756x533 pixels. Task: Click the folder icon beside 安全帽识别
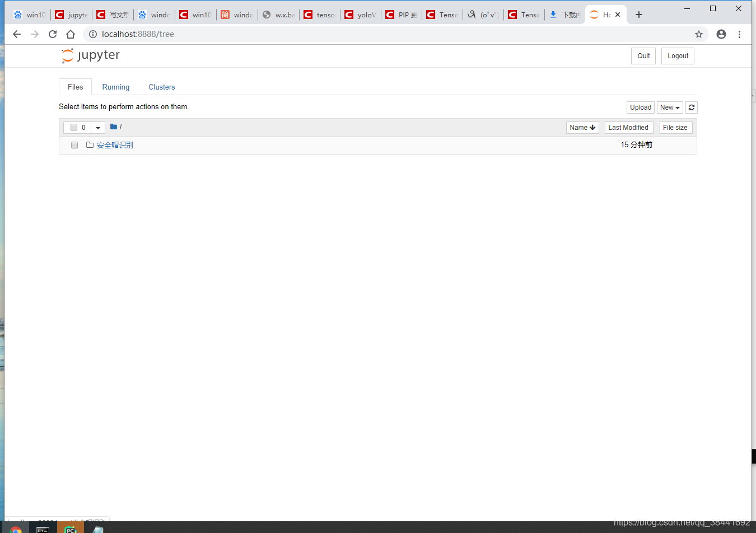pos(90,145)
